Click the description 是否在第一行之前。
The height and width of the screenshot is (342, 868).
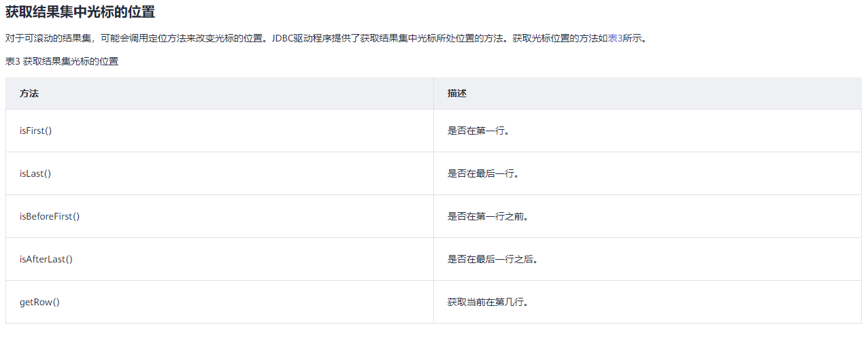point(488,216)
